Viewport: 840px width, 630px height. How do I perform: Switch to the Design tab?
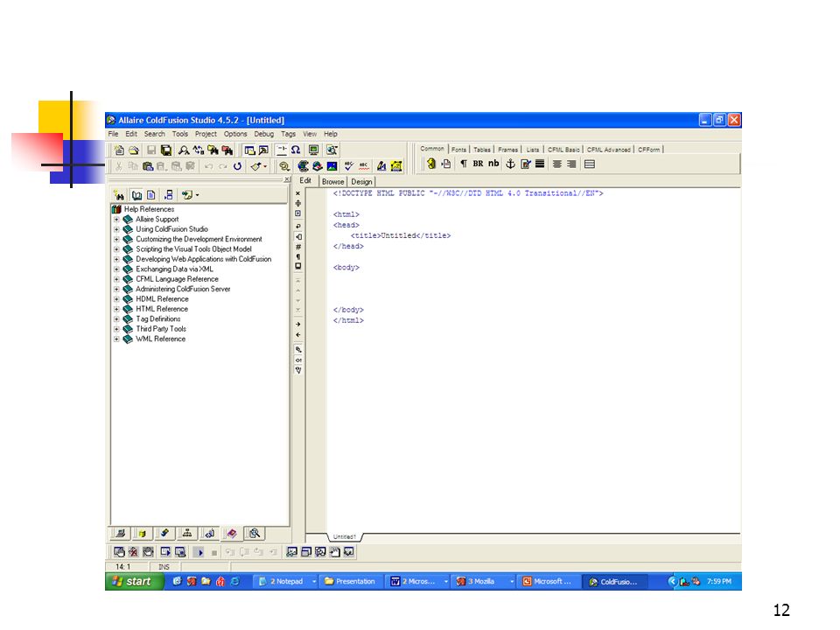pyautogui.click(x=361, y=182)
